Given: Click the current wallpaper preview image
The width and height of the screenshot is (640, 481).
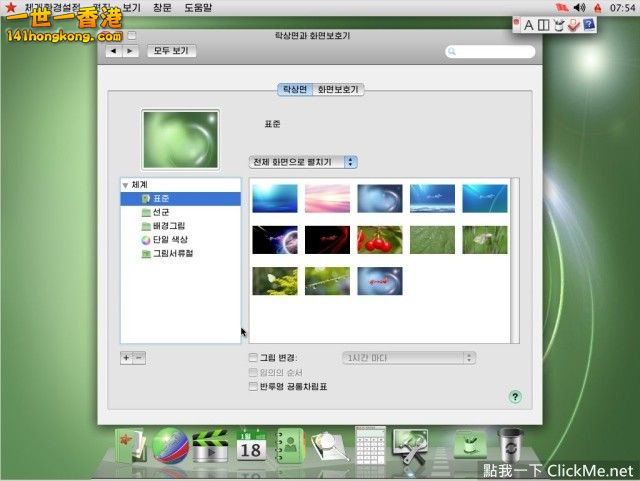Looking at the screenshot, I should point(180,139).
